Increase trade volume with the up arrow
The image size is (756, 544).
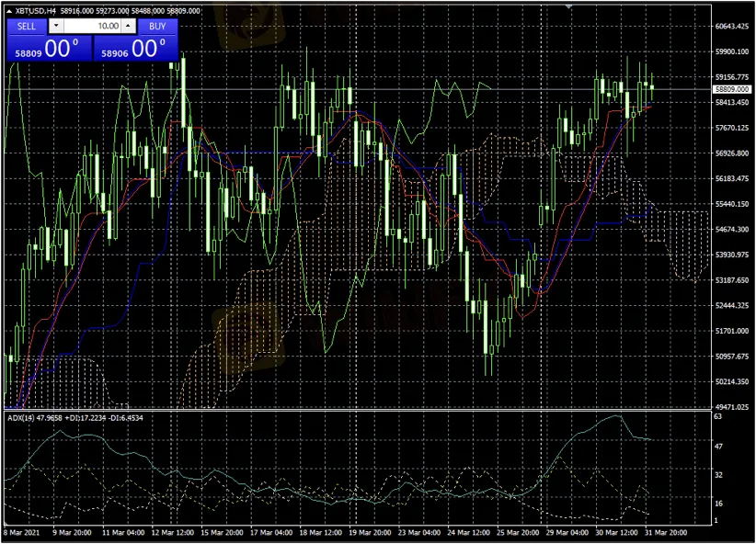coord(128,26)
